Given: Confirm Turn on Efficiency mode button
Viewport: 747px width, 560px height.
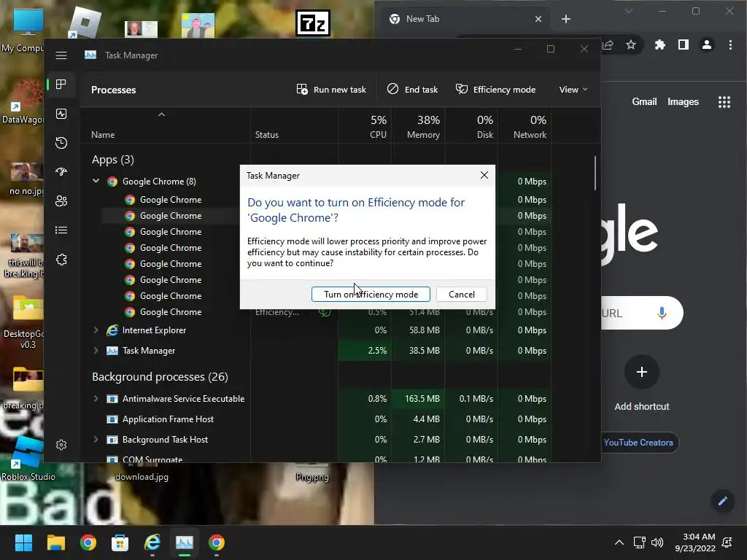Looking at the screenshot, I should 371,295.
